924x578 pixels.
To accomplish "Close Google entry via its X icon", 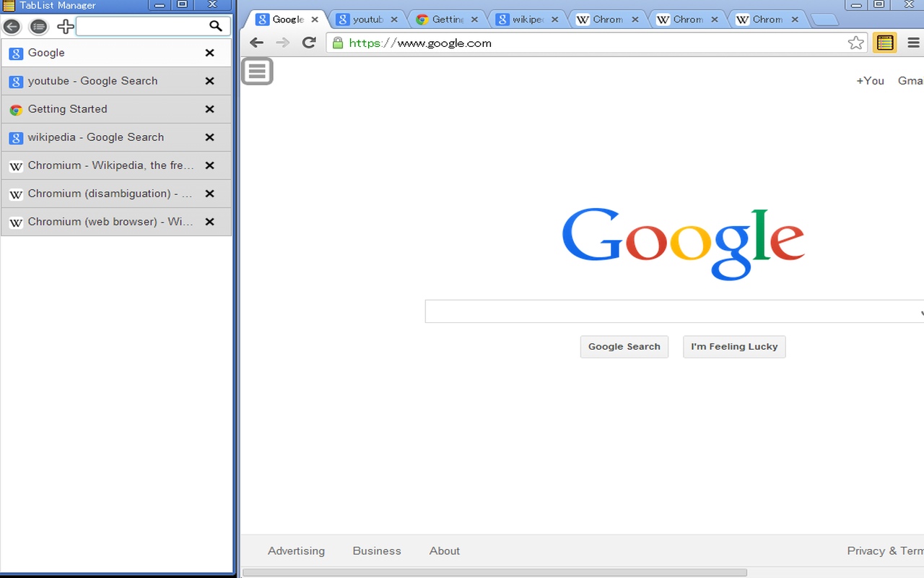I will pos(209,53).
